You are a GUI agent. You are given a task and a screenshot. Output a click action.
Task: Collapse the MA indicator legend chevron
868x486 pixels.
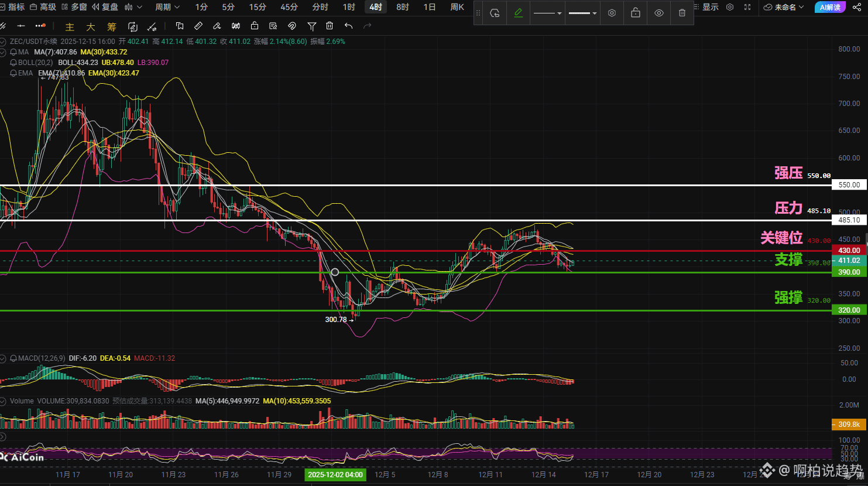pos(4,52)
